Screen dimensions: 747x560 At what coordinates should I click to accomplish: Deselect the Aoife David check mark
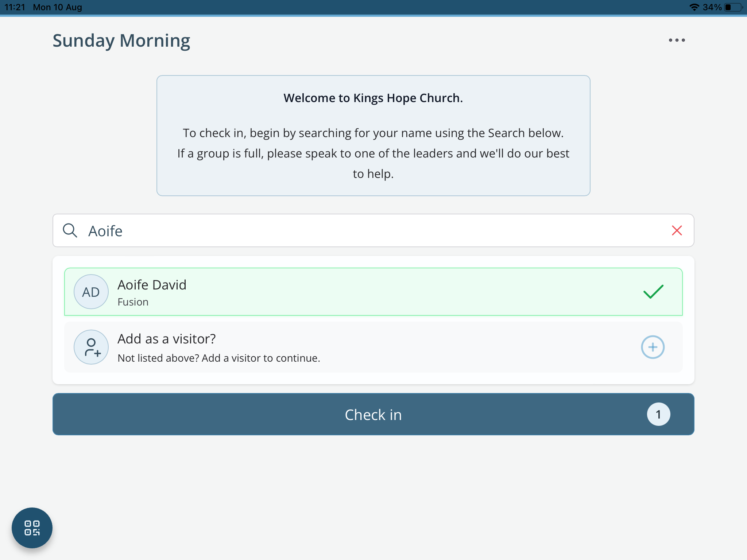[653, 292]
